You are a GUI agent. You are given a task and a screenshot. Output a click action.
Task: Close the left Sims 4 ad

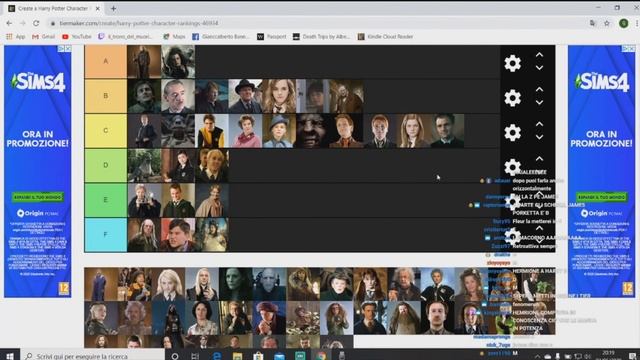pos(68,49)
